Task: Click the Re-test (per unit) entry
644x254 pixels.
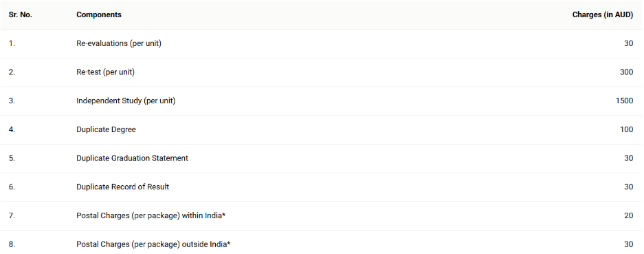Action: click(106, 72)
